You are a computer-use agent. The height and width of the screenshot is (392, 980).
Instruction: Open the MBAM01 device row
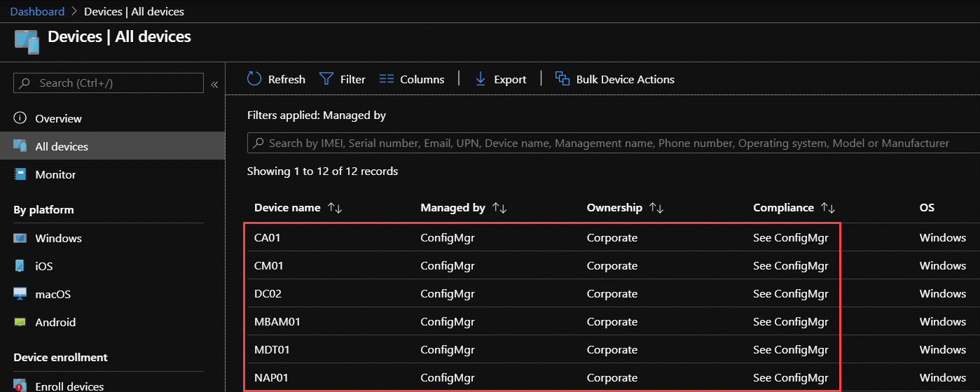542,321
